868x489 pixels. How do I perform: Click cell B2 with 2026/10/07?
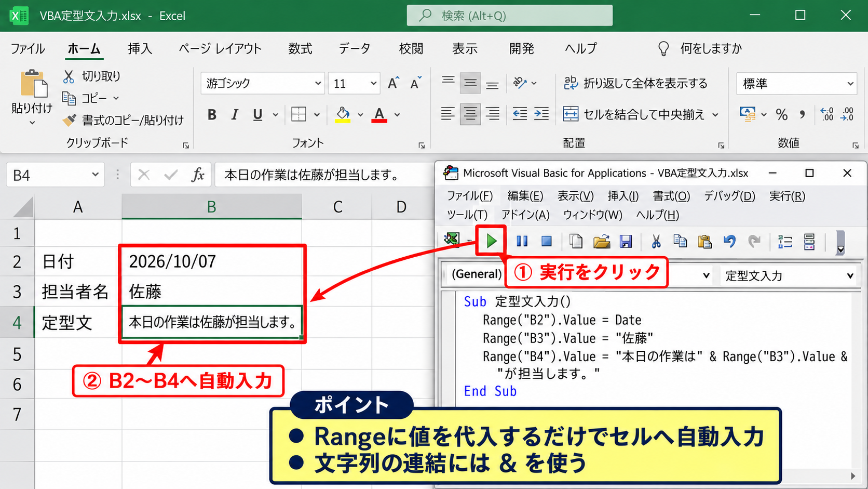click(x=211, y=261)
